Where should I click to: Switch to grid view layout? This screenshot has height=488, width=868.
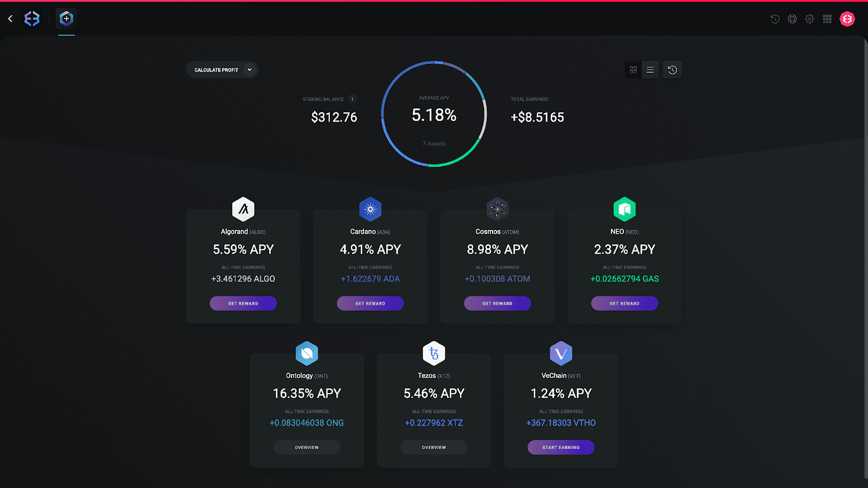pos(633,70)
